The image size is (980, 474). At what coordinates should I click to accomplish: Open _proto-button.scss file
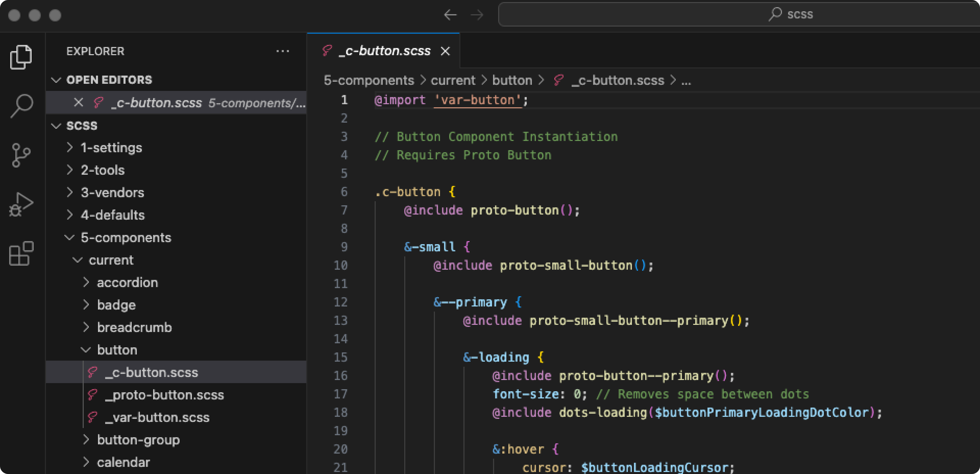coord(164,395)
